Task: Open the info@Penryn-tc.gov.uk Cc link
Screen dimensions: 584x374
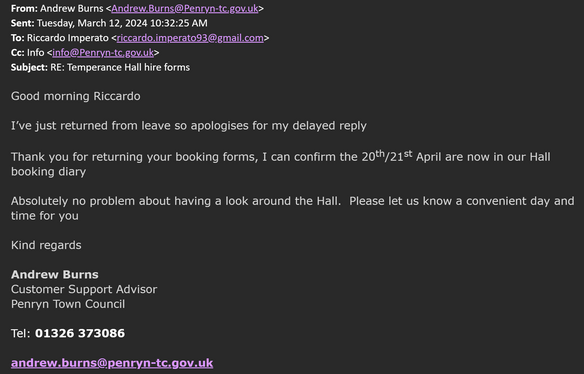Action: [103, 53]
